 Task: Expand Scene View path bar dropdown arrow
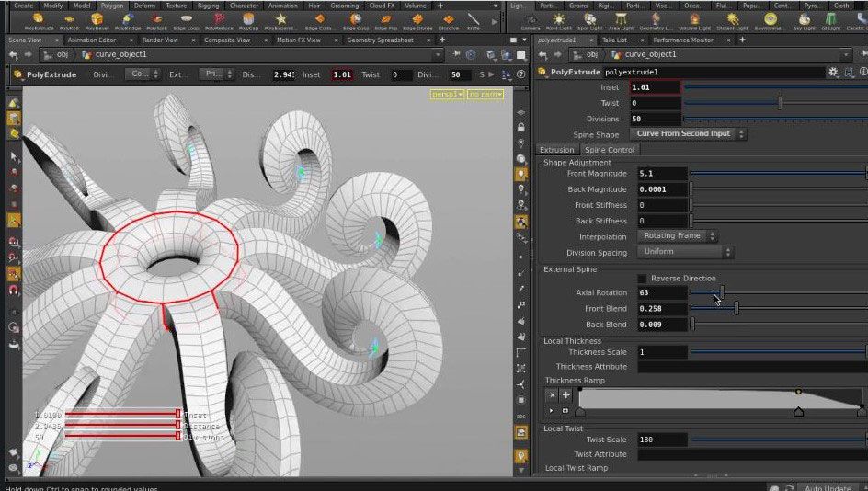coord(438,55)
